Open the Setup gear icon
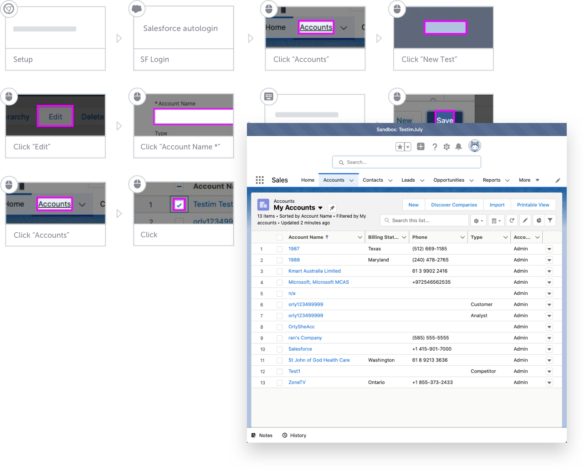Viewport: 585px width, 470px height. pos(447,147)
